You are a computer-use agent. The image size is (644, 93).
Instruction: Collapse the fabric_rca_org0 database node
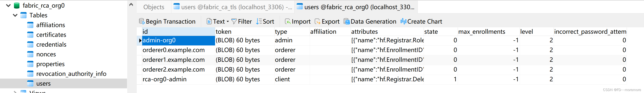8,5
